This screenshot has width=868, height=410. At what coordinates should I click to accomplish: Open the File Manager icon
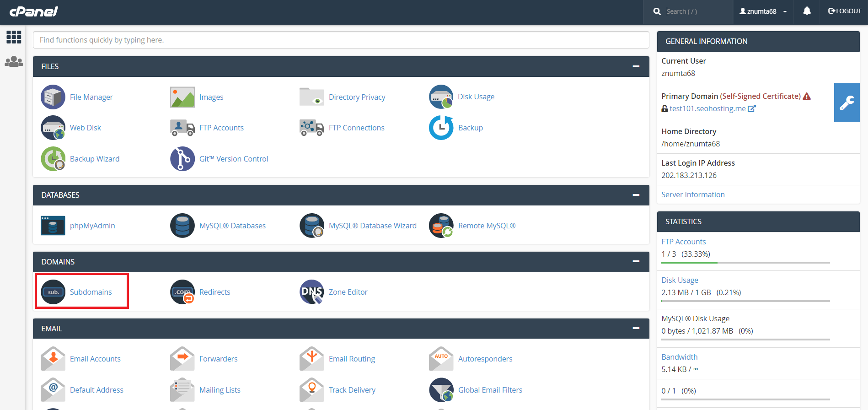click(53, 97)
